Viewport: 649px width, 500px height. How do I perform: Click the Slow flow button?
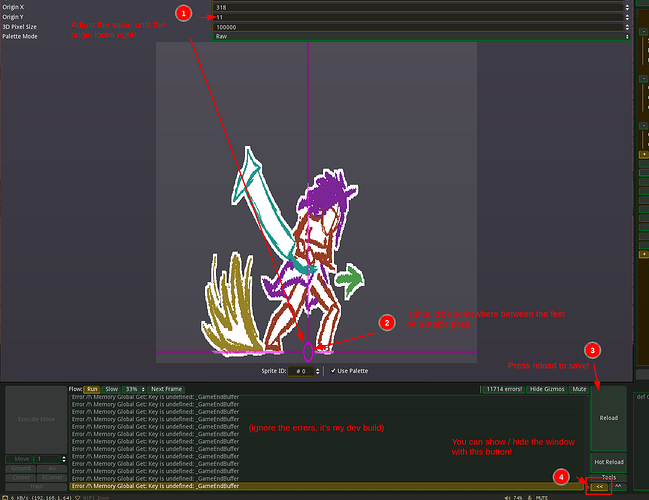coord(111,389)
